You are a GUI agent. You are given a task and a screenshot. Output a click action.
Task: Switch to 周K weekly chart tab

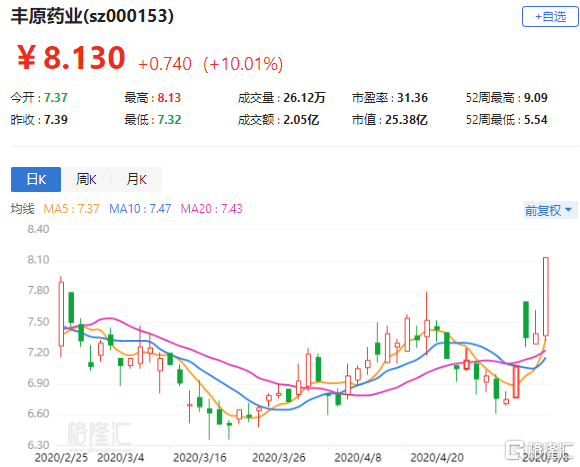click(86, 179)
